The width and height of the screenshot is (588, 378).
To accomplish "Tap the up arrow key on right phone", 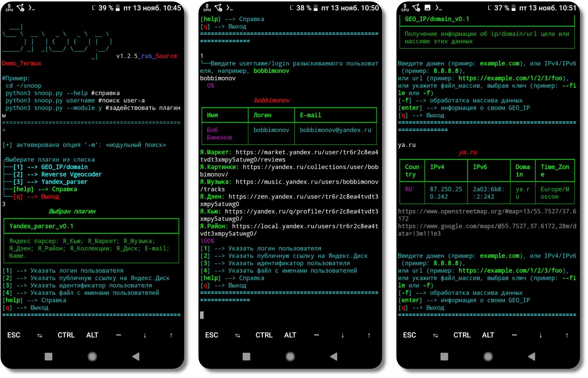I will (567, 335).
